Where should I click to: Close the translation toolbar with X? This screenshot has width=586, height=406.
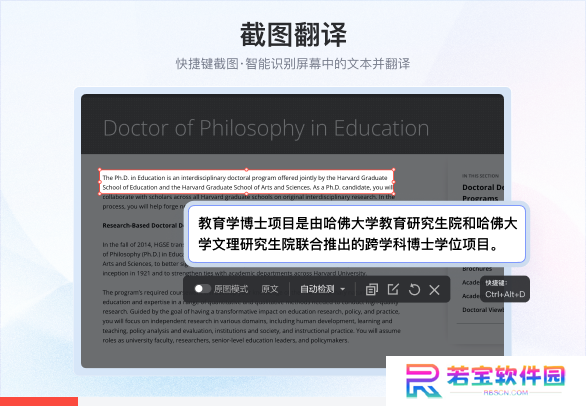click(x=434, y=289)
